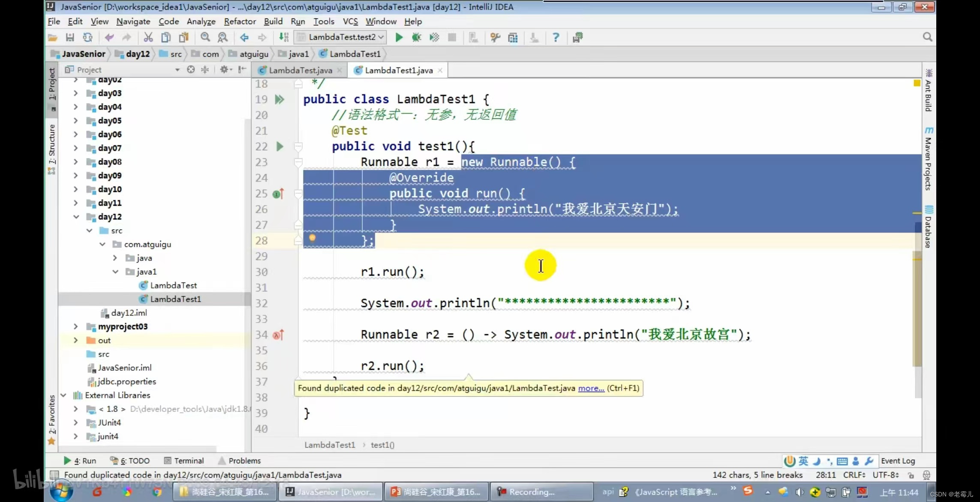
Task: Click the 'more...' link in duplicate tooltip
Action: coord(591,388)
